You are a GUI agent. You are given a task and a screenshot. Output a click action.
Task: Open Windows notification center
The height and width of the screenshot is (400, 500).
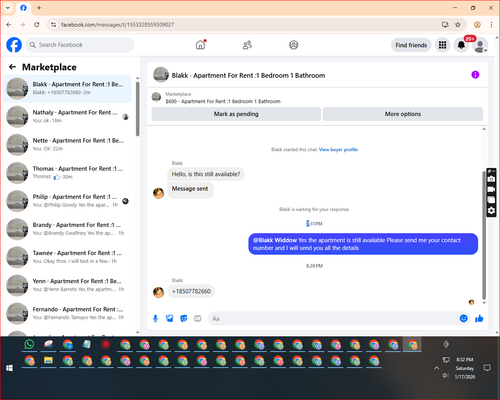pos(487,368)
